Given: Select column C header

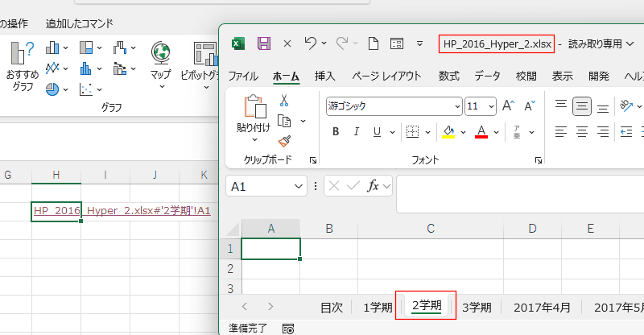Looking at the screenshot, I should pos(431,229).
